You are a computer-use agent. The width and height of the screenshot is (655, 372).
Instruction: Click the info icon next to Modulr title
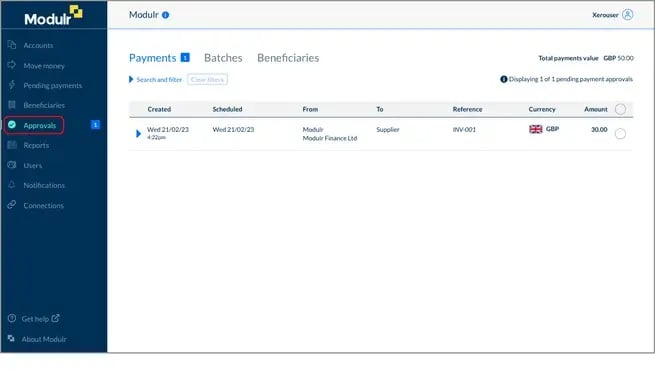coord(165,15)
